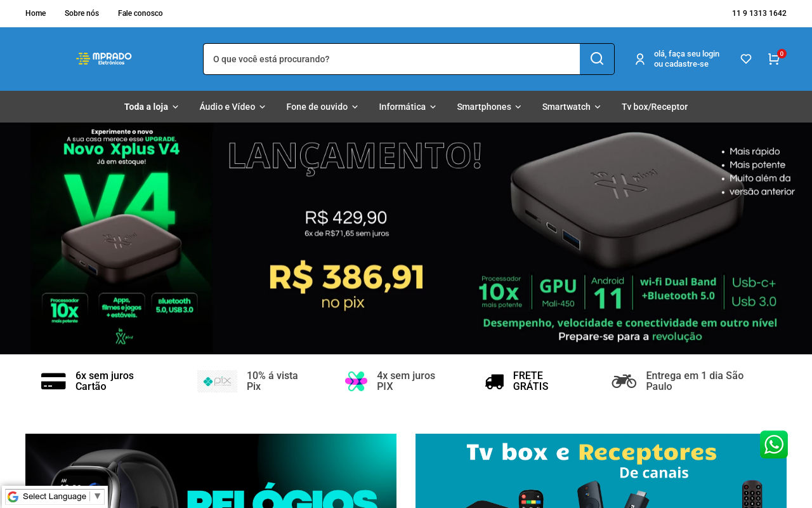Go to the Sobre nós page
Screen dimensions: 812x508
pyautogui.click(x=82, y=13)
